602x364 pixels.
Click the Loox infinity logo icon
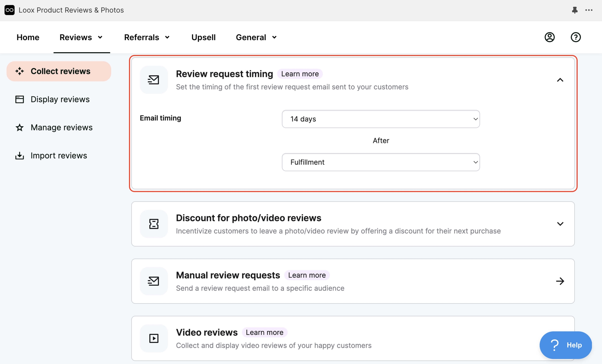(x=9, y=10)
